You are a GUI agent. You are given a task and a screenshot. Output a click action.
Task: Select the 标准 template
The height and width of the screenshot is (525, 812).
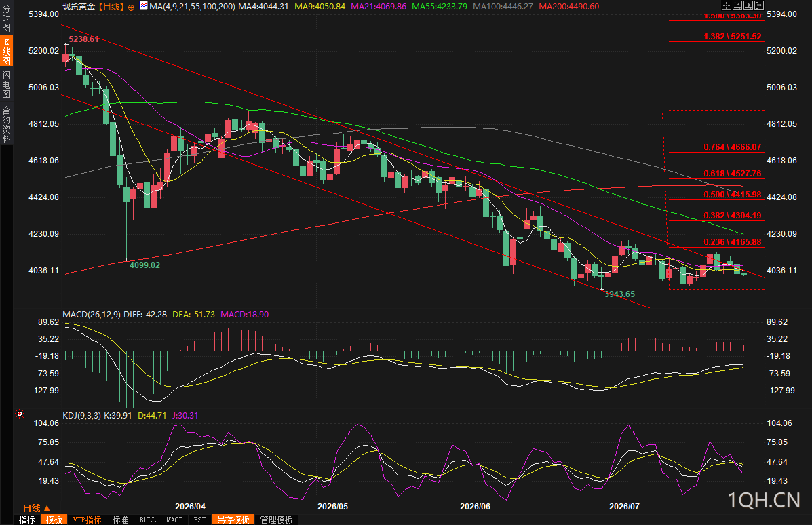click(x=120, y=520)
